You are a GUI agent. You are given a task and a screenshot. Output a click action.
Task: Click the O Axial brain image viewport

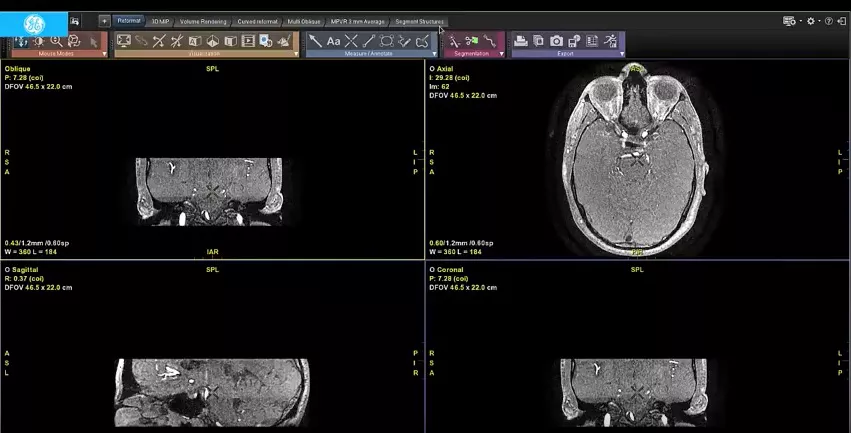coord(637,159)
